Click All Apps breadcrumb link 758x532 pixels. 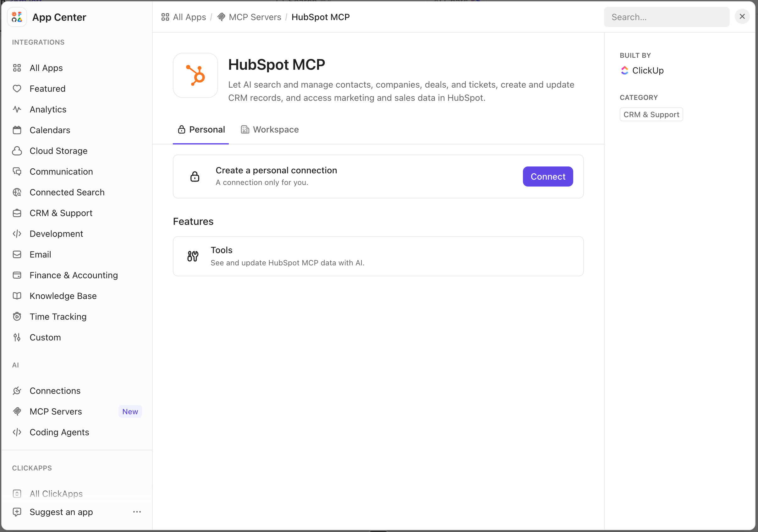pyautogui.click(x=184, y=17)
